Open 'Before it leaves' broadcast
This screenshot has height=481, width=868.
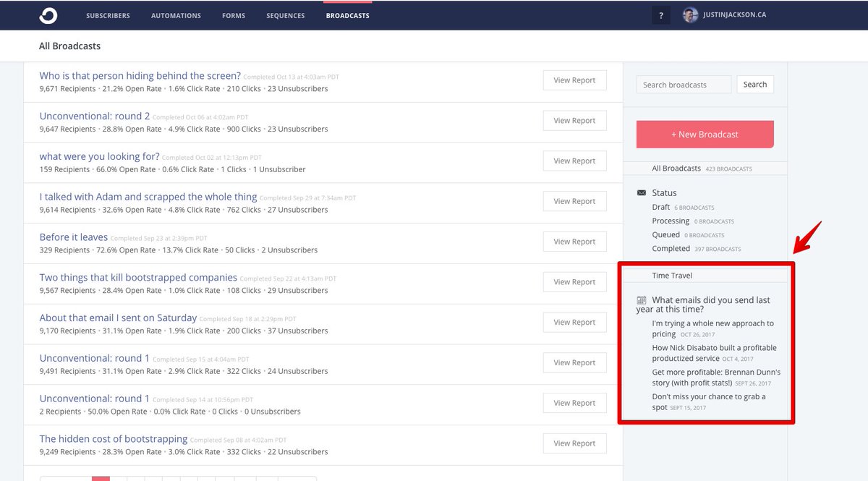tap(74, 237)
